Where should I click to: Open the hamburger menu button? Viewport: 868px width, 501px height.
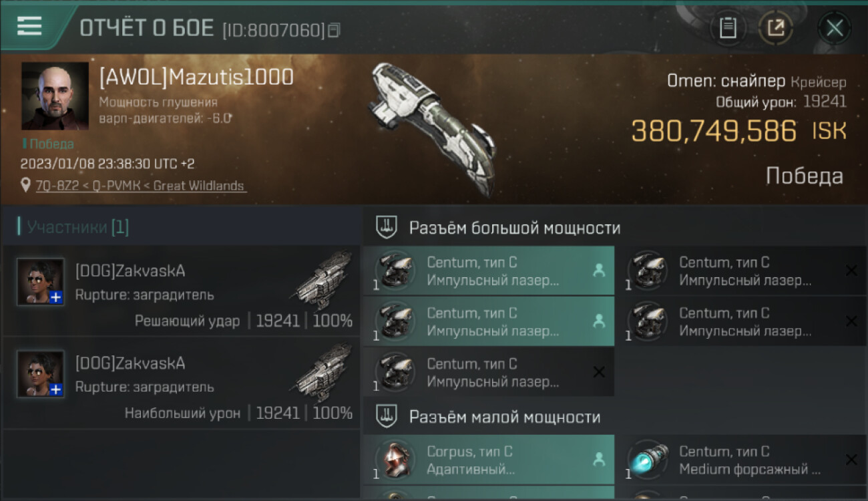tap(29, 27)
